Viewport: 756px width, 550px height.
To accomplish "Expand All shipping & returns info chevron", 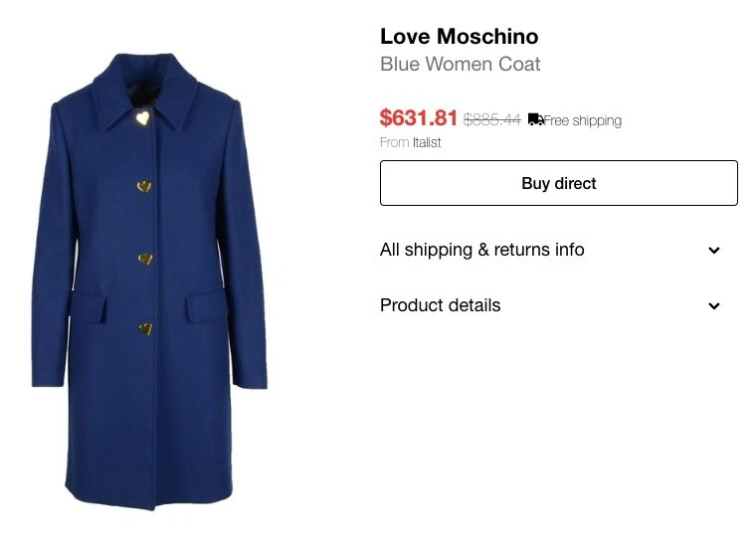I will pos(714,251).
